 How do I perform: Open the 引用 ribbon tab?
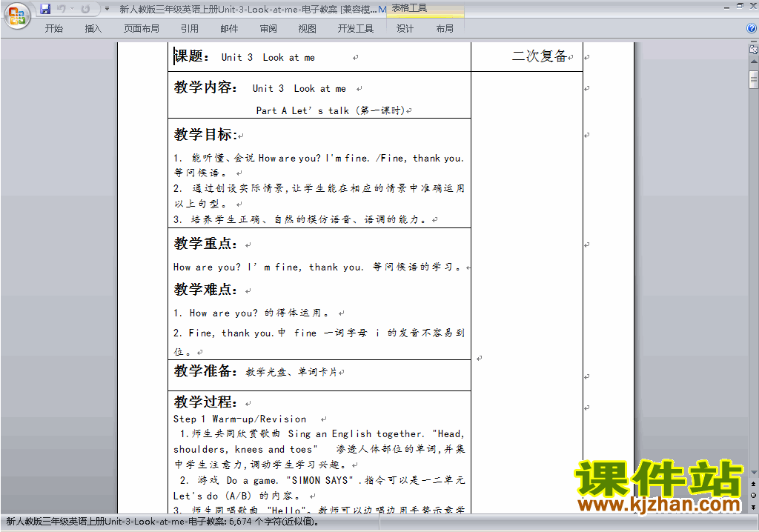(x=190, y=29)
